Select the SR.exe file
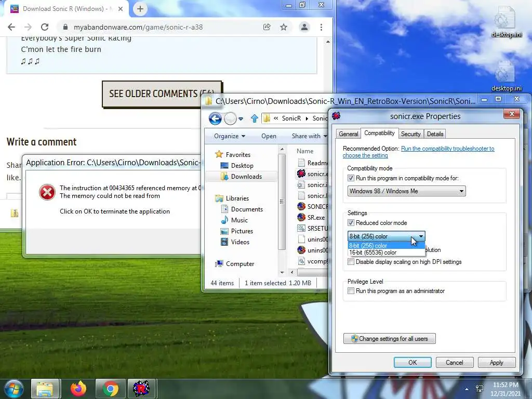 coord(312,218)
